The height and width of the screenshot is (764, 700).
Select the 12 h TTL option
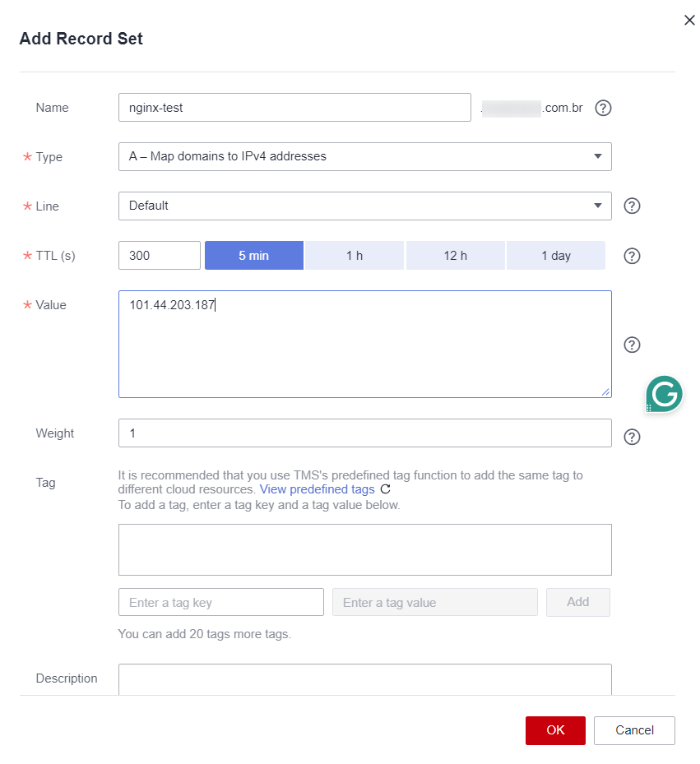455,256
